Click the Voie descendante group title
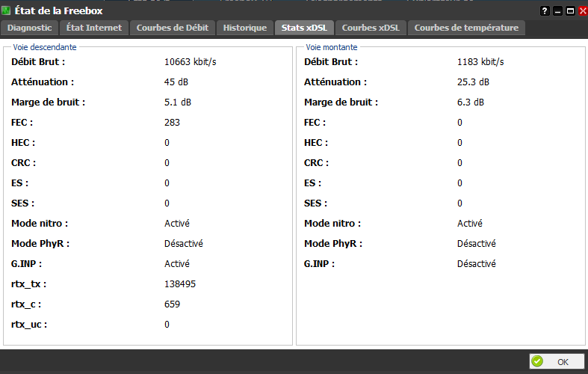 click(x=45, y=47)
